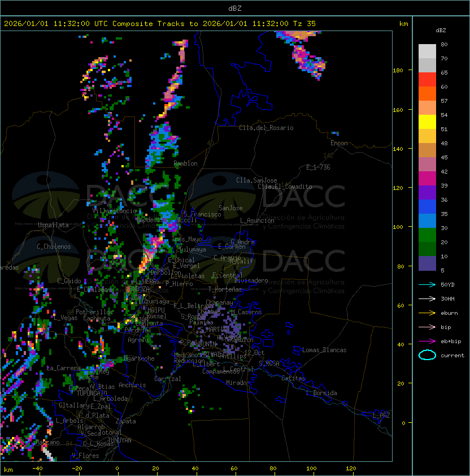The height and width of the screenshot is (476, 470).
Task: Click the TUPUNGATO label
Action: [92, 393]
